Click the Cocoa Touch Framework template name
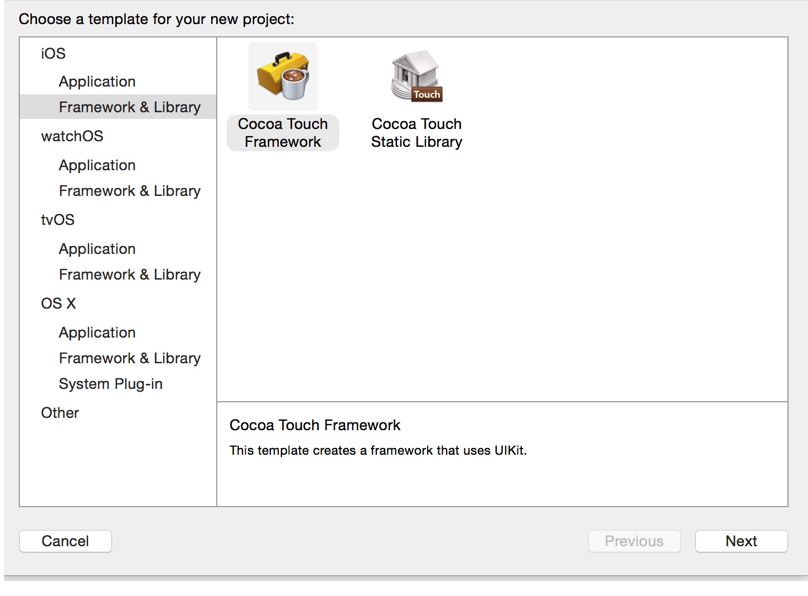Screen dimensions: 808x596 click(x=283, y=133)
